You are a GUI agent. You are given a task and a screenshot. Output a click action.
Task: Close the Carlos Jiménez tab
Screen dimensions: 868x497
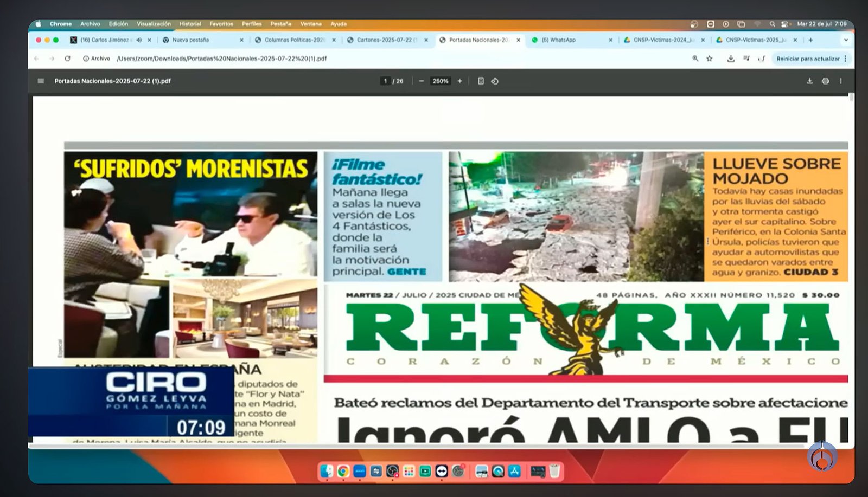[x=149, y=40]
